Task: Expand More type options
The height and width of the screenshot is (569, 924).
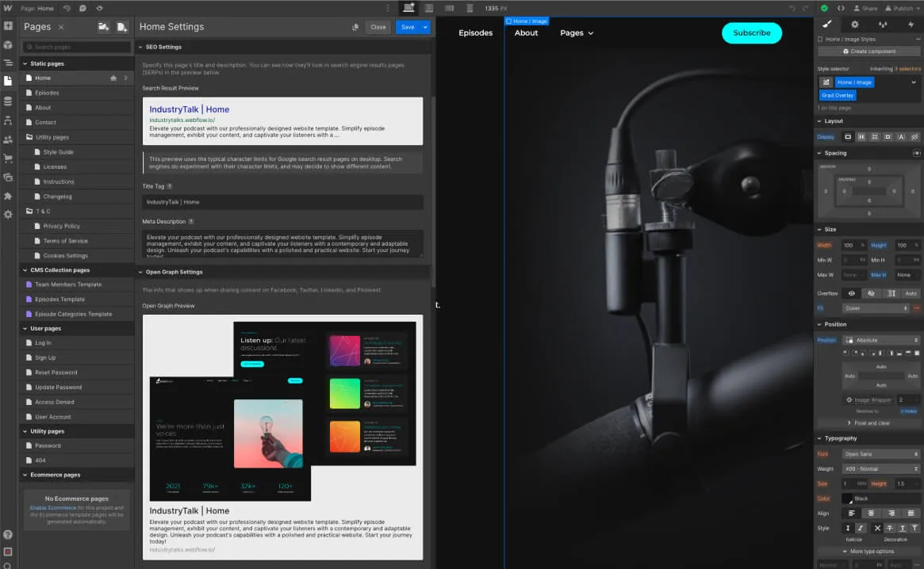Action: click(x=868, y=552)
